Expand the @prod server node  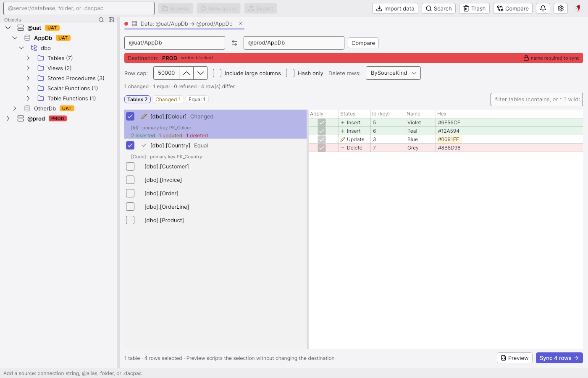click(x=8, y=118)
